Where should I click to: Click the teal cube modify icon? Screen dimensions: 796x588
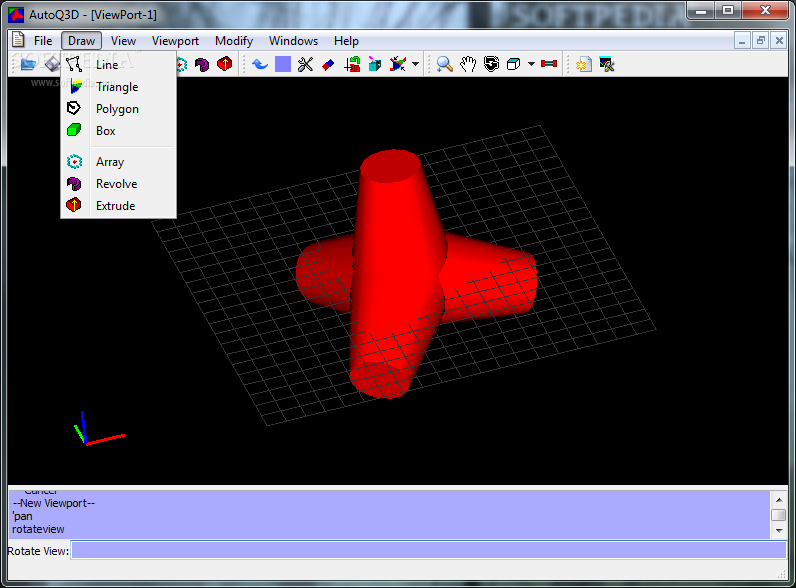375,64
